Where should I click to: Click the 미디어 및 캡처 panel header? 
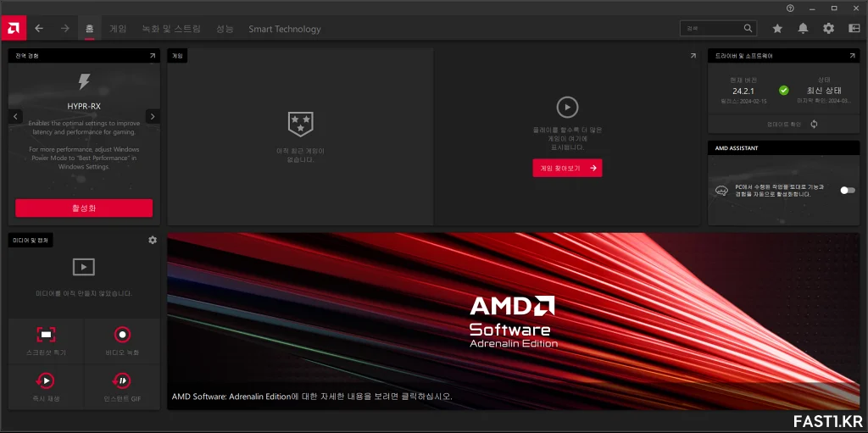coord(31,240)
